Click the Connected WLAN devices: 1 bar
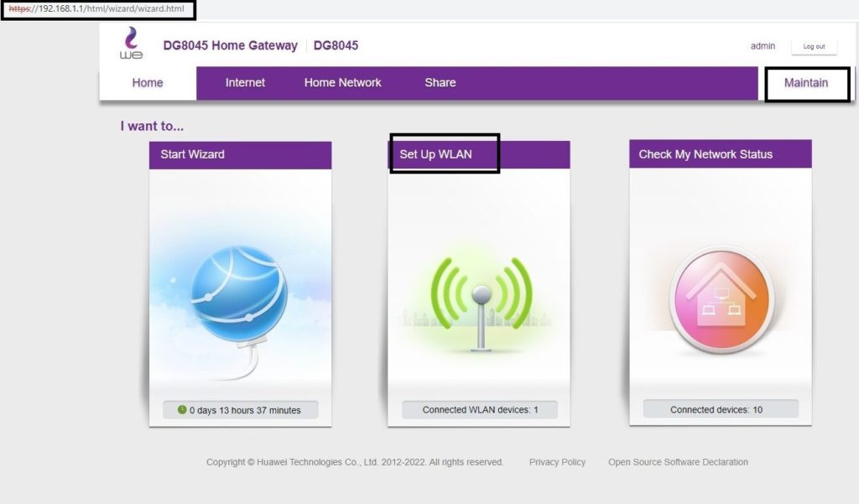 pyautogui.click(x=480, y=410)
